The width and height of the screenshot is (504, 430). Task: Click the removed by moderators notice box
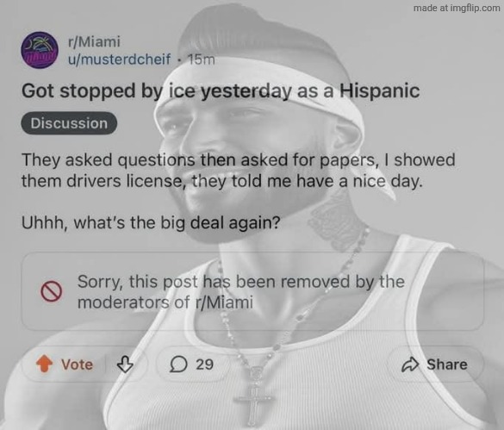[x=252, y=291]
